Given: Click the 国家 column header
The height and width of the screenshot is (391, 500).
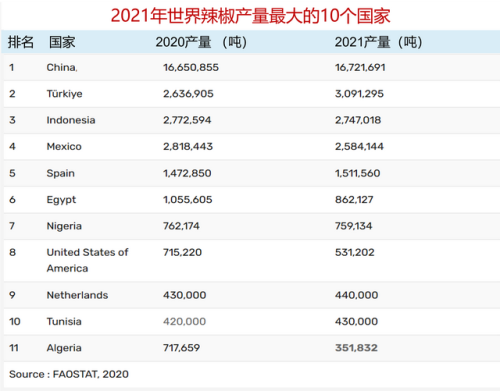Looking at the screenshot, I should click(62, 42).
